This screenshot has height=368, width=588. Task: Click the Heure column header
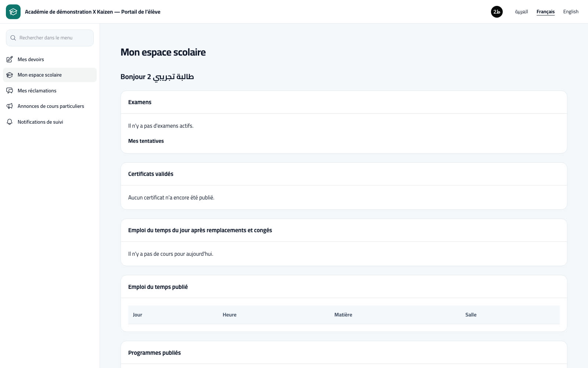(229, 315)
